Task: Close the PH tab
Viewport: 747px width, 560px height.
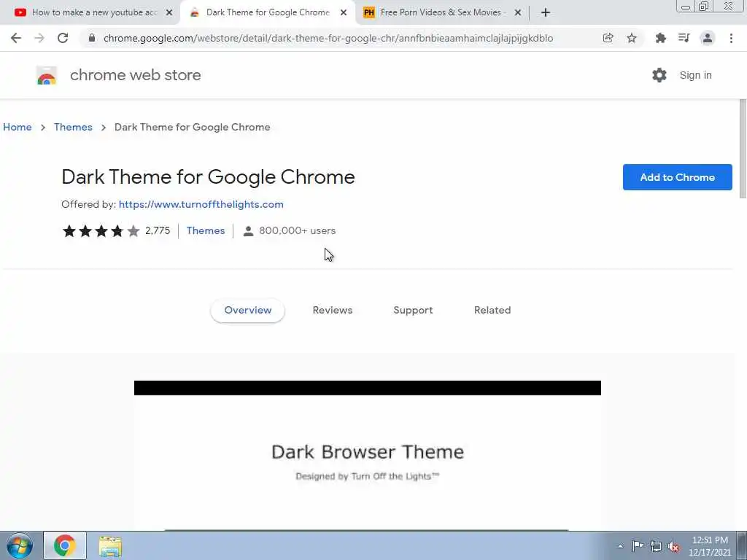Action: pos(518,12)
